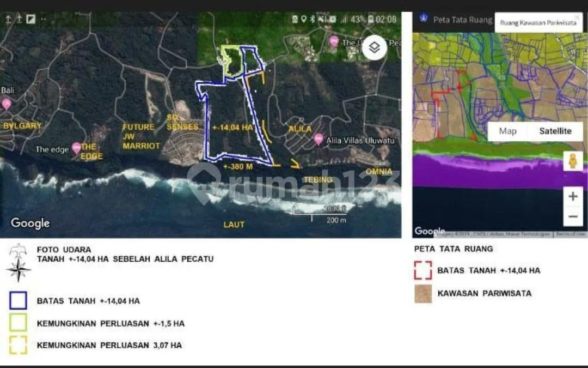The image size is (588, 368).
Task: Click the KAWASAN PARIWISATA legend text
Action: point(485,293)
